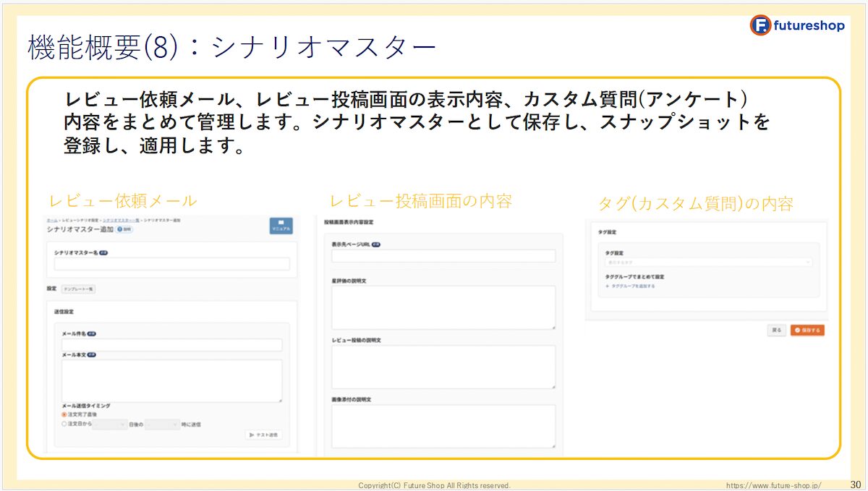This screenshot has width=868, height=491.
Task: Select the 注文完了直後 radio button
Action: (64, 414)
